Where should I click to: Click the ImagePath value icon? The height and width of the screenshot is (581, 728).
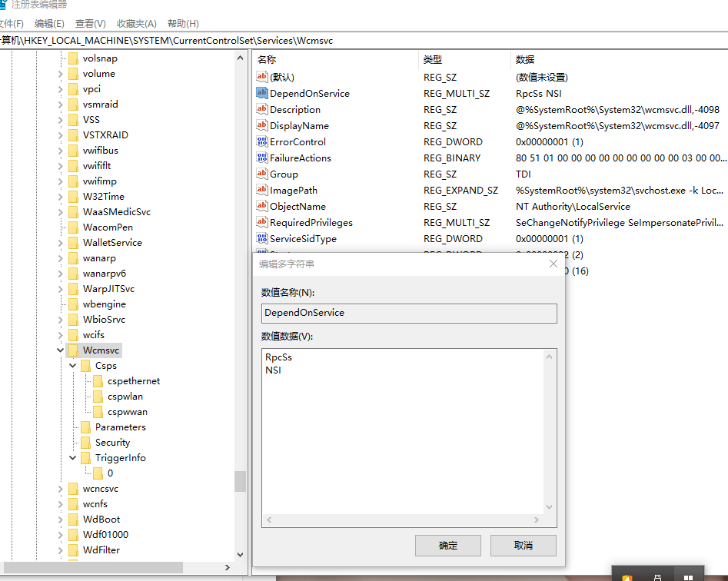point(262,190)
